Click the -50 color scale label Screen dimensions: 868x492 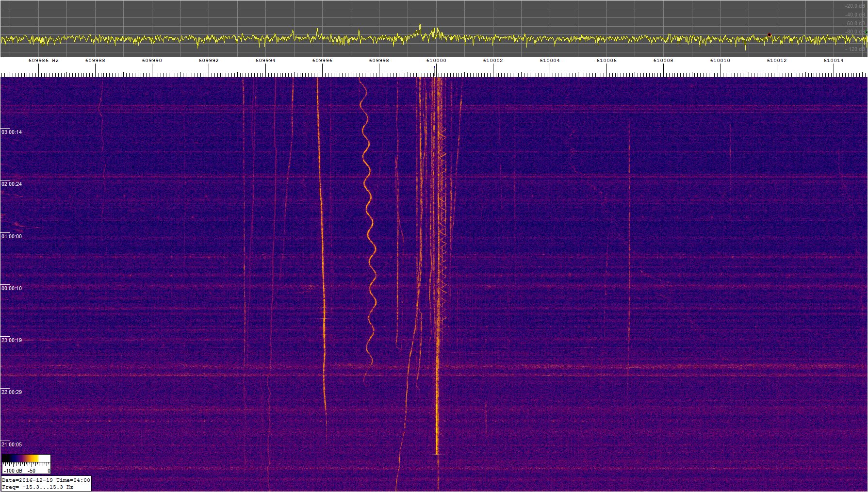pyautogui.click(x=32, y=471)
